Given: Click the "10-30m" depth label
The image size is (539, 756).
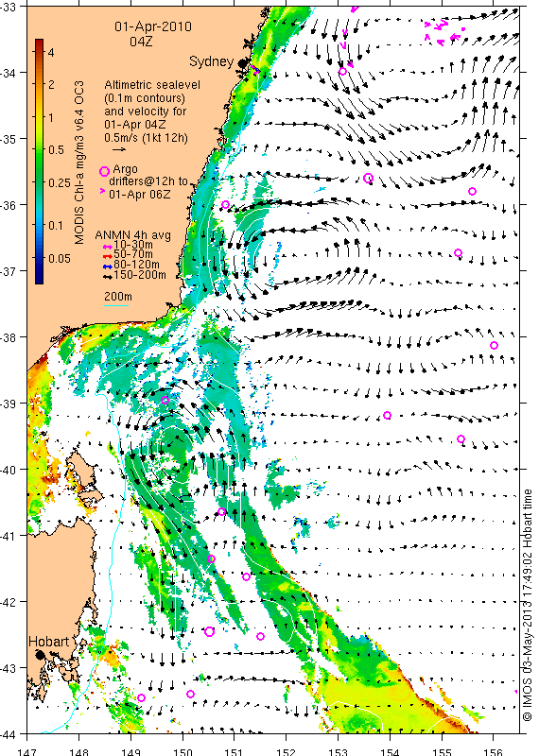Looking at the screenshot, I should click(133, 245).
